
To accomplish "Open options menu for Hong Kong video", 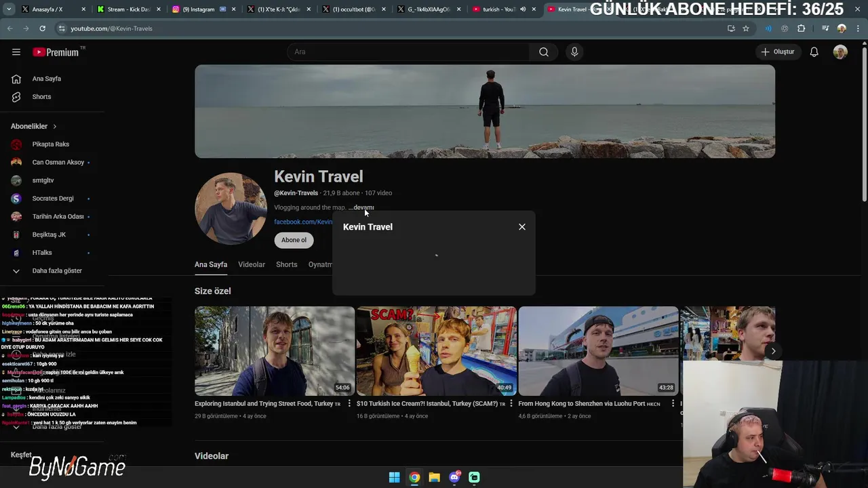I will coord(673,404).
